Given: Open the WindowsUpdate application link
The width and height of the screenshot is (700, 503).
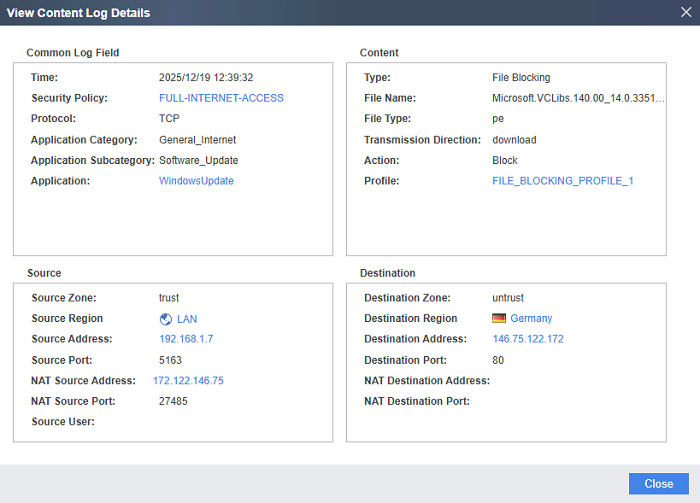Looking at the screenshot, I should 196,181.
